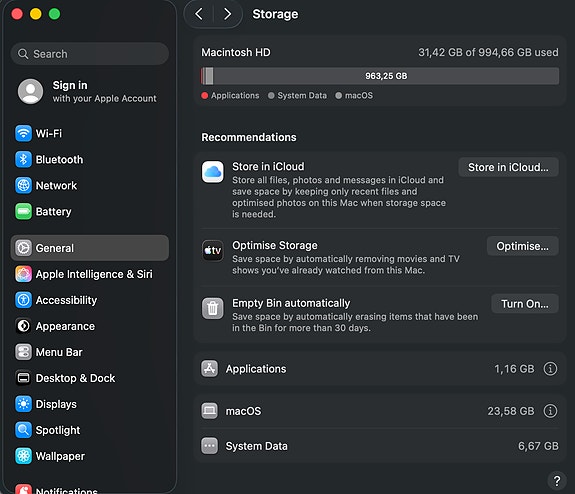
Task: Open the Network globe icon
Action: 23,185
